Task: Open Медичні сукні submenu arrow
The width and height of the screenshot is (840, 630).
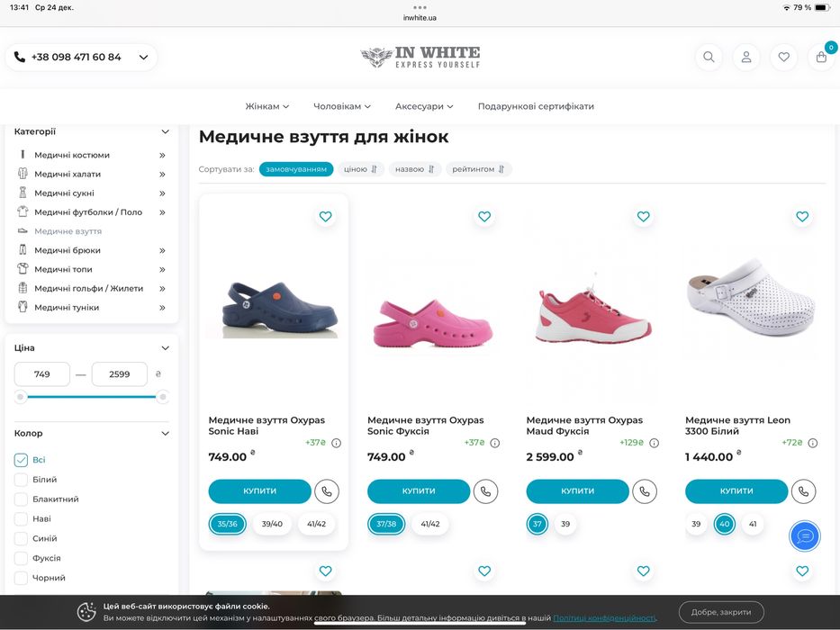Action: click(162, 193)
